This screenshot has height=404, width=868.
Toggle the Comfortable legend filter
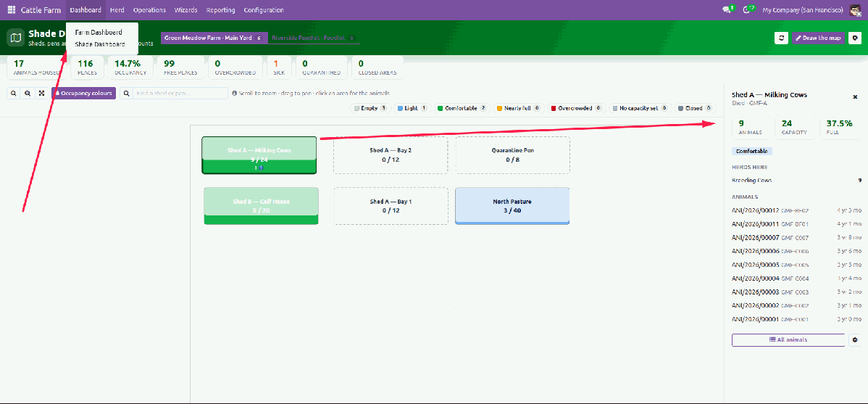(462, 108)
